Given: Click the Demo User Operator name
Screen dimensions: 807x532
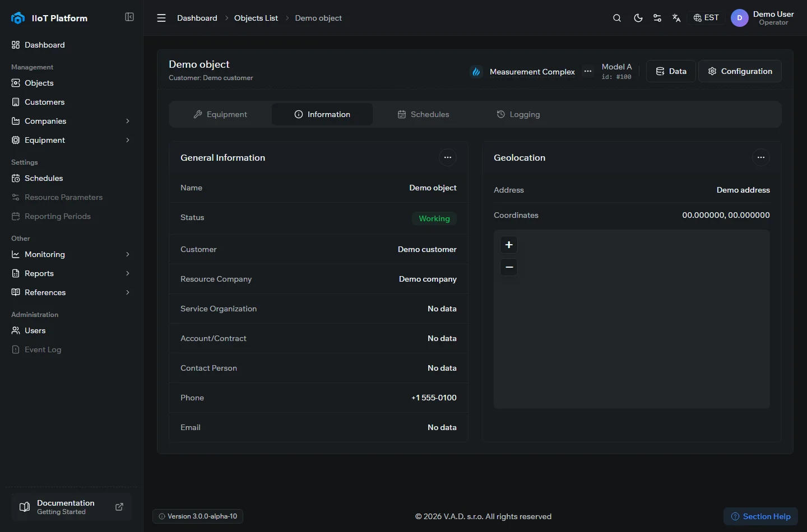Looking at the screenshot, I should 773,18.
